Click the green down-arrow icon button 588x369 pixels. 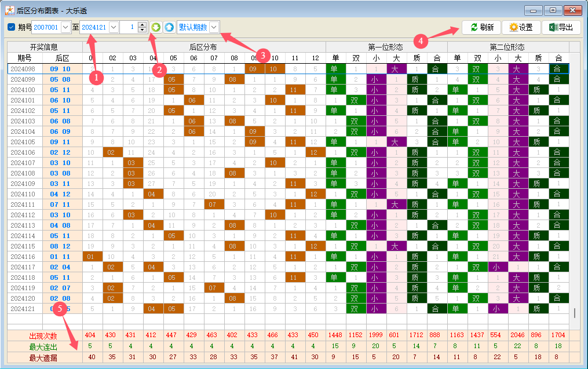click(156, 27)
